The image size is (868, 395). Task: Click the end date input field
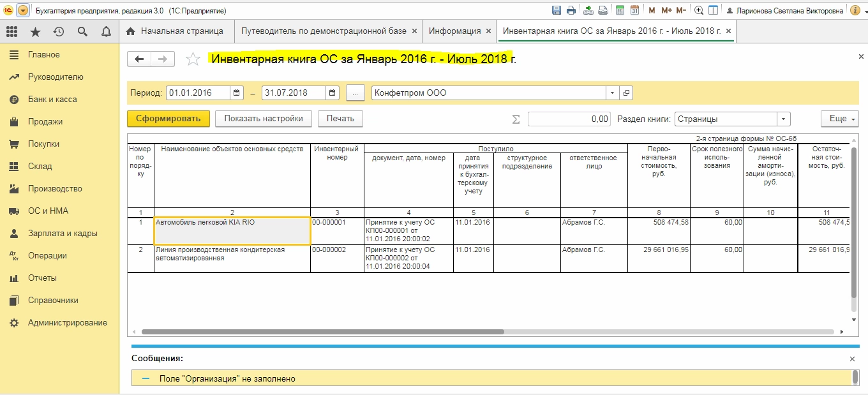point(293,93)
